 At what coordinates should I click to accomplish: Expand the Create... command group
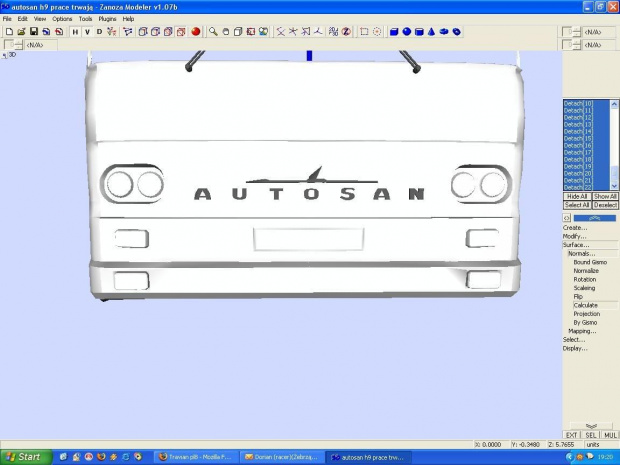click(575, 227)
